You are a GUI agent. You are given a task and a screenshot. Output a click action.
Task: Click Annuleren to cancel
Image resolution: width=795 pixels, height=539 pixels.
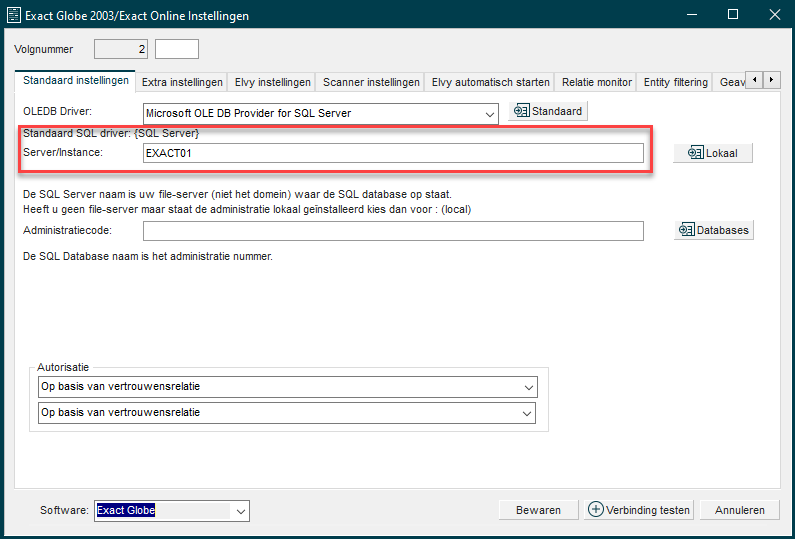740,510
